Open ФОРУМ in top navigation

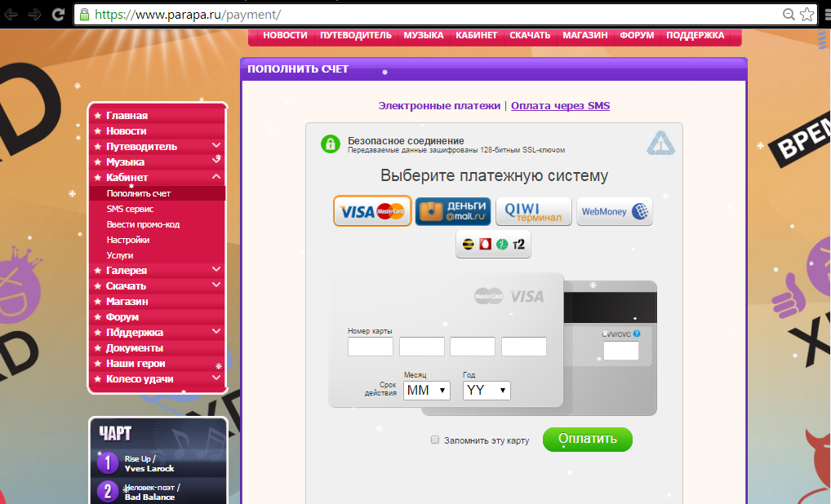[x=637, y=35]
